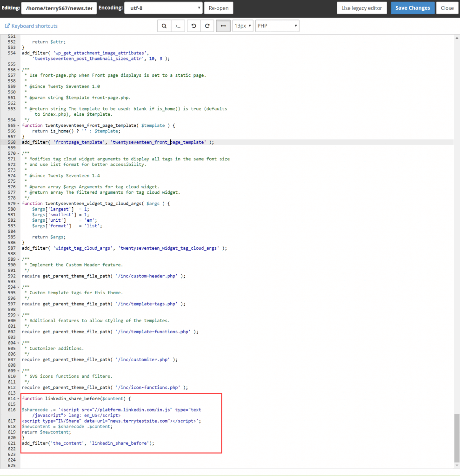460x476 pixels.
Task: Fold the linkedin_share_before function at line 614
Action: 18,399
